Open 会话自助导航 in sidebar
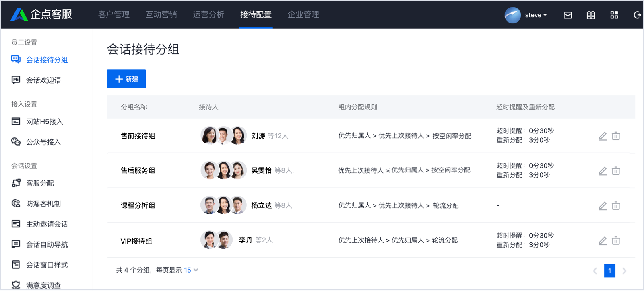 click(47, 244)
